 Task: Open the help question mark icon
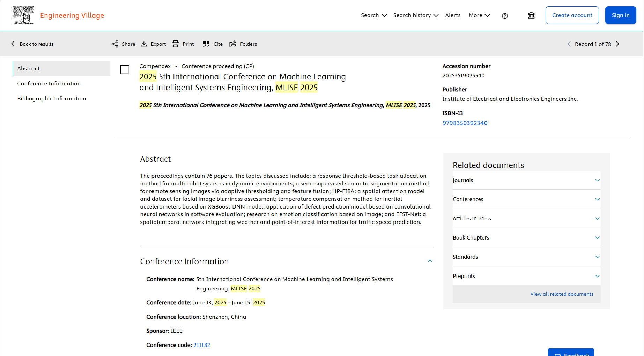point(505,16)
